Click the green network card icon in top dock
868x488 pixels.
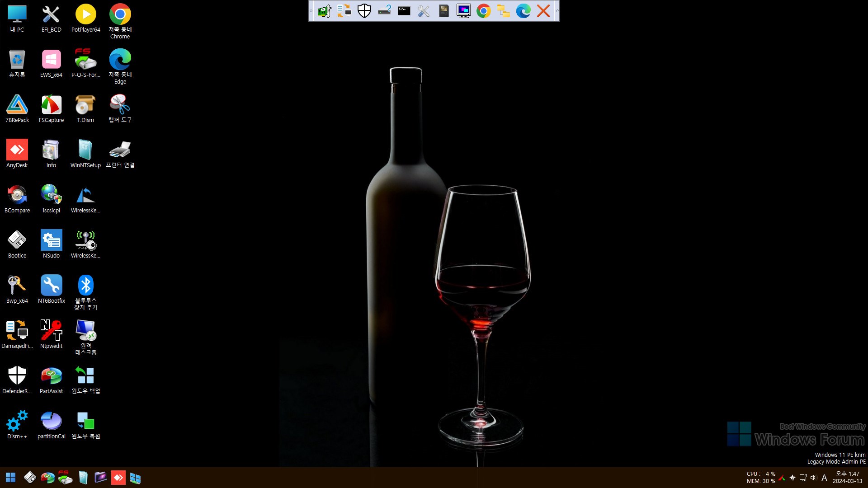tap(325, 11)
